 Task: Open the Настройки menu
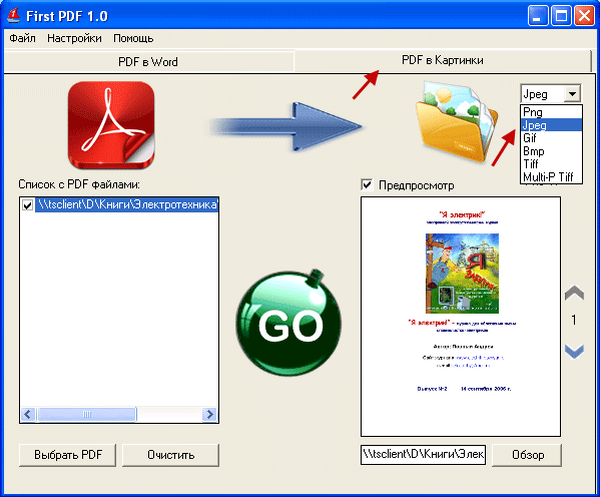(74, 38)
